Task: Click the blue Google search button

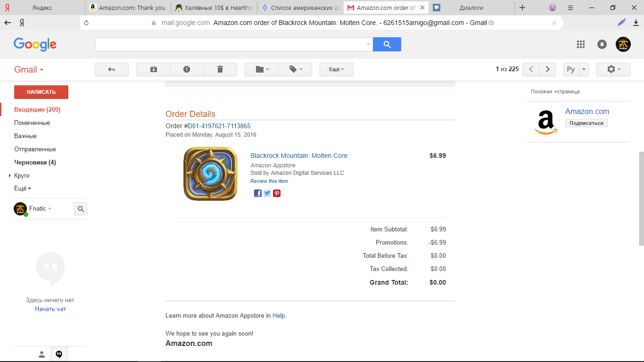Action: pyautogui.click(x=387, y=44)
